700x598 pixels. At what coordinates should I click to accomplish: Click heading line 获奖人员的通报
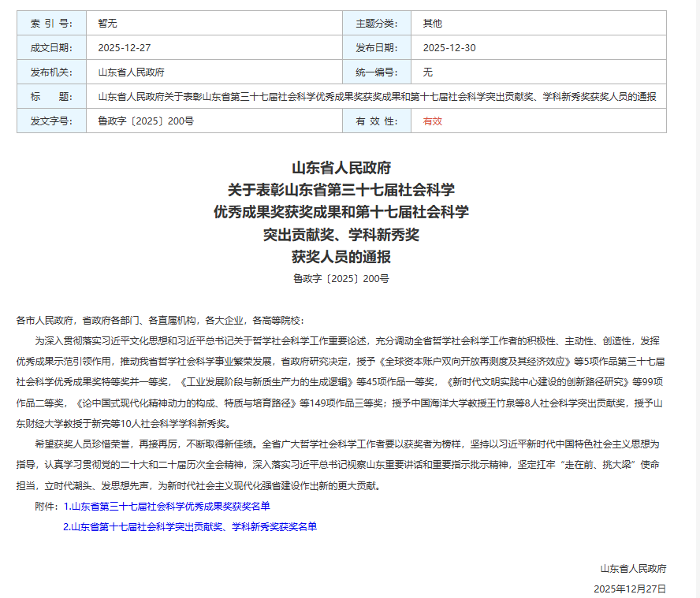click(x=341, y=257)
